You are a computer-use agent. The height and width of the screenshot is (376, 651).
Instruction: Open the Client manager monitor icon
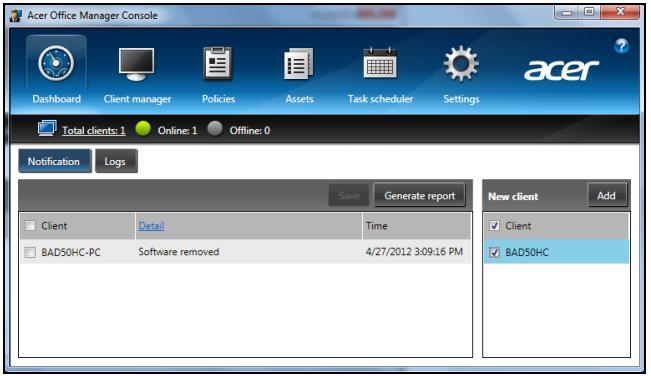click(x=136, y=64)
